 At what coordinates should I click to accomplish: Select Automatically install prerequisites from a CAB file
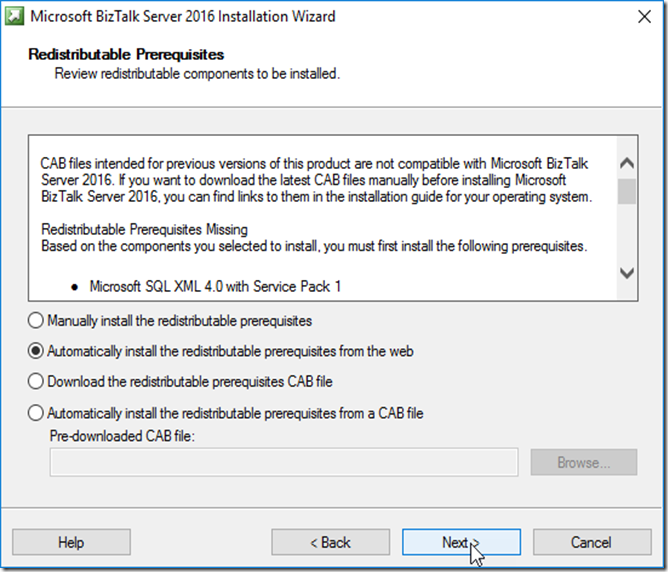pyautogui.click(x=225, y=413)
